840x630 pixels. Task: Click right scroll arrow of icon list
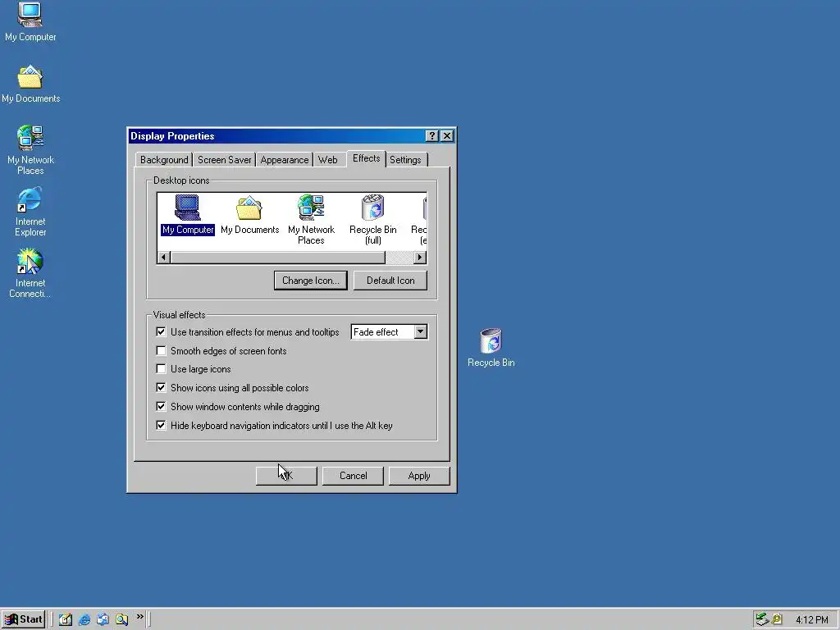pos(420,257)
